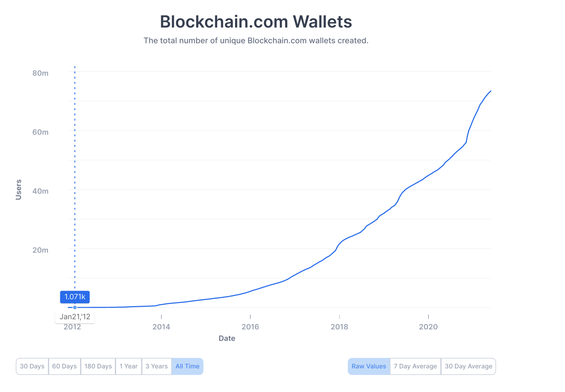Switch to Raw Values view
Screen dimensions: 565x392
369,366
